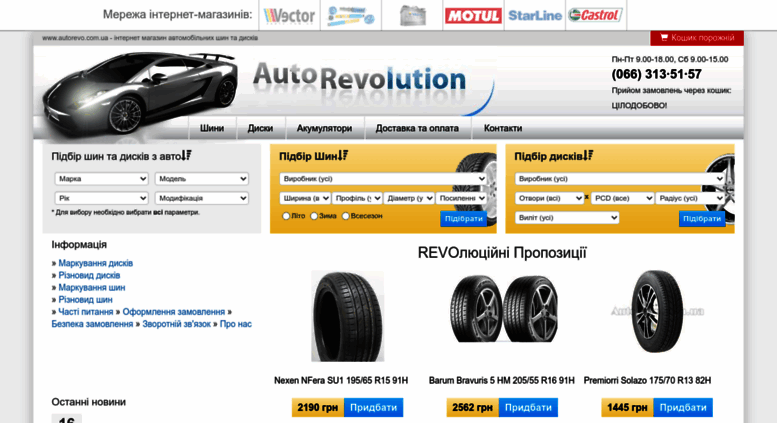
Task: Expand the PCD (все) dropdown
Action: [x=622, y=198]
